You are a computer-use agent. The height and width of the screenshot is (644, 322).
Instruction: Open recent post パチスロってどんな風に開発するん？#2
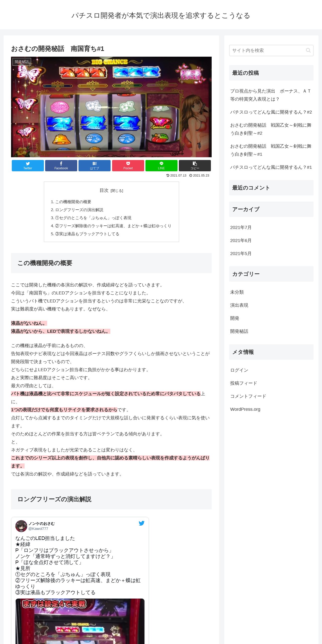[x=271, y=112]
